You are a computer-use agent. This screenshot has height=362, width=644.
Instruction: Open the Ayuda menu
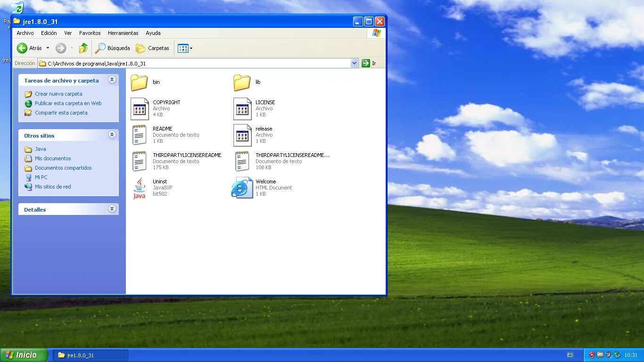tap(153, 33)
